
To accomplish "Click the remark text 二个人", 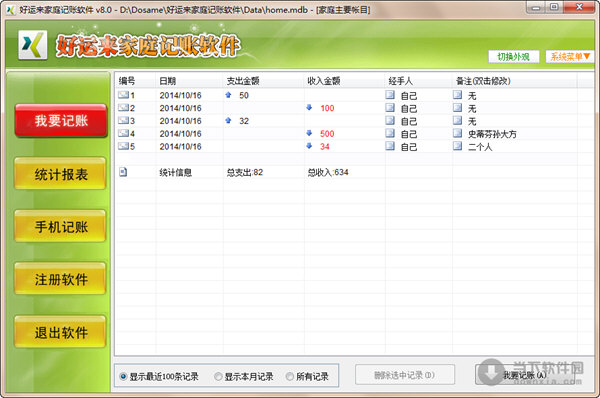I will (480, 147).
